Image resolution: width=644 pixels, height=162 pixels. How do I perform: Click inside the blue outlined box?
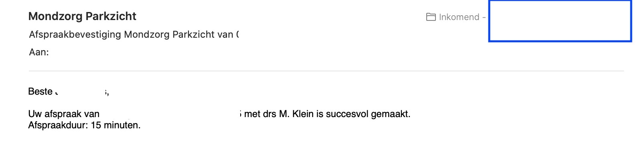(560, 21)
